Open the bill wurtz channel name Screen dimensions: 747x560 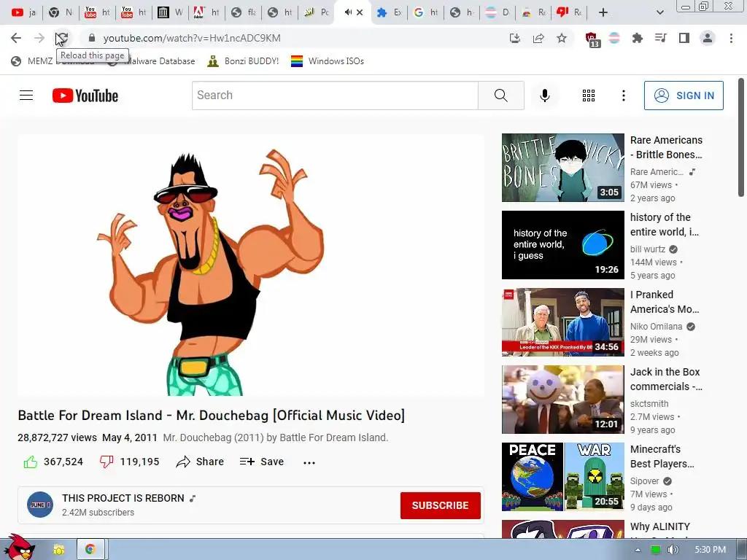(x=648, y=249)
